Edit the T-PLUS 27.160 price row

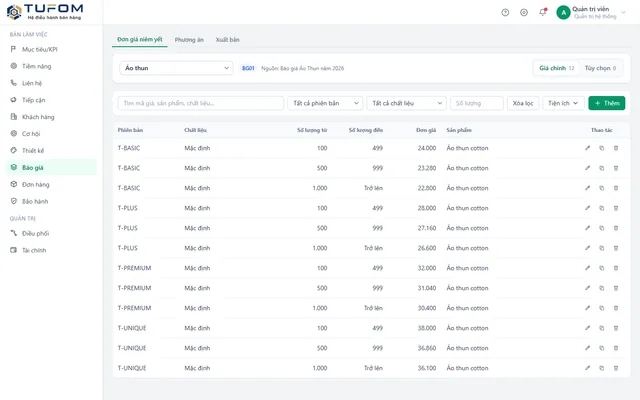587,228
